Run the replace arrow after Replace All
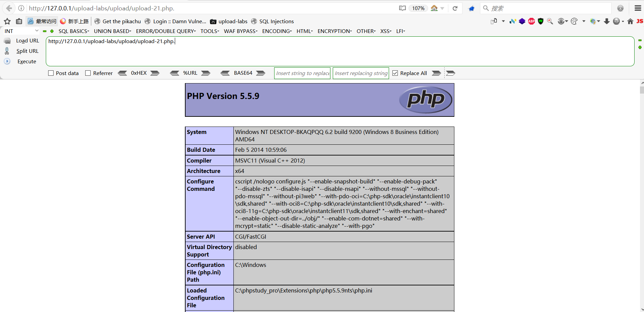 [x=436, y=73]
